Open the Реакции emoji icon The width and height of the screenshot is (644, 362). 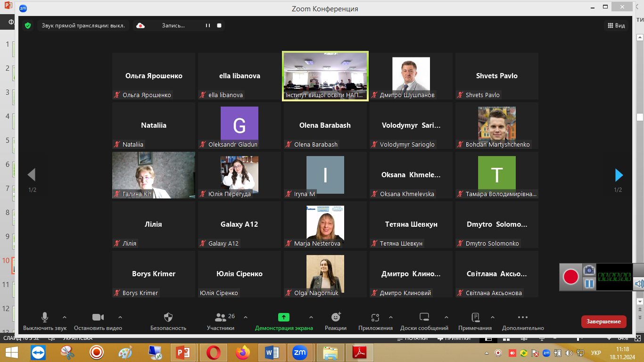click(336, 317)
